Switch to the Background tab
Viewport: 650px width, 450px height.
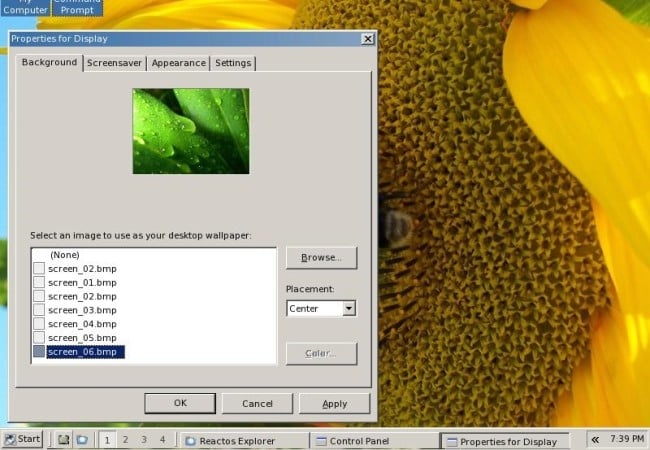49,63
